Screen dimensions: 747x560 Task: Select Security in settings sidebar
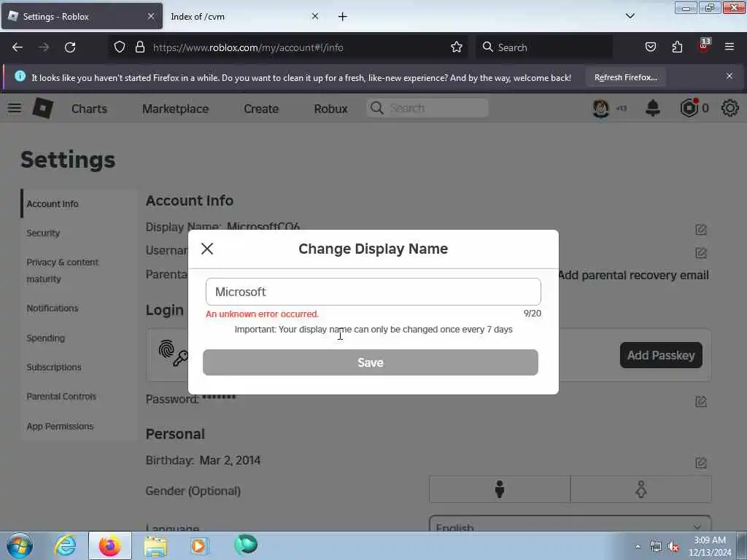pos(43,233)
